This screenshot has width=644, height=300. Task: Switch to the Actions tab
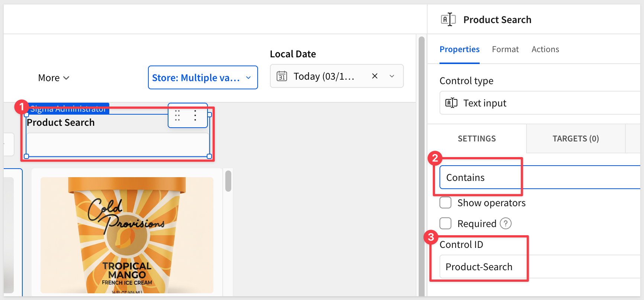545,50
